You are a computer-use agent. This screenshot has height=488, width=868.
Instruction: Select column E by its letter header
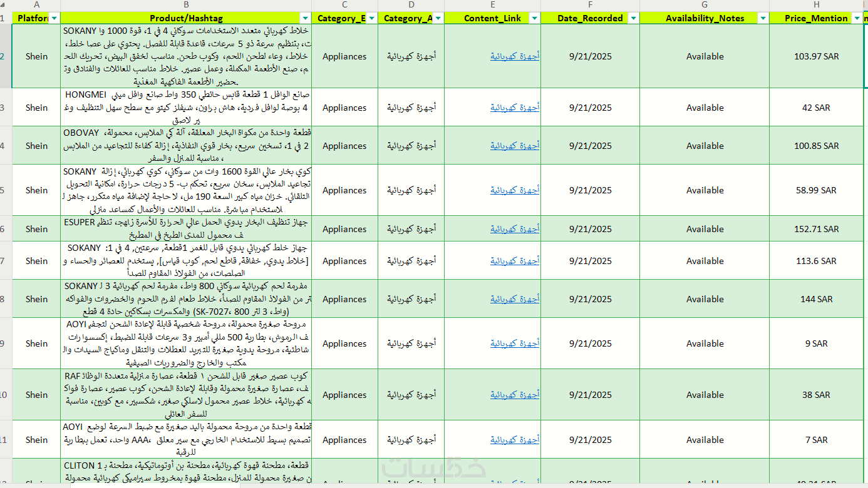(492, 5)
